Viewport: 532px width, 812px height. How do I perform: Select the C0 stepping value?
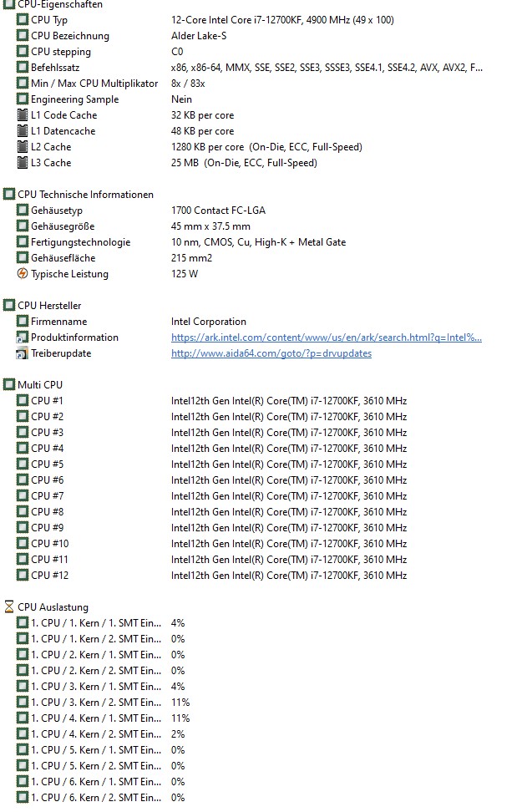pyautogui.click(x=177, y=52)
